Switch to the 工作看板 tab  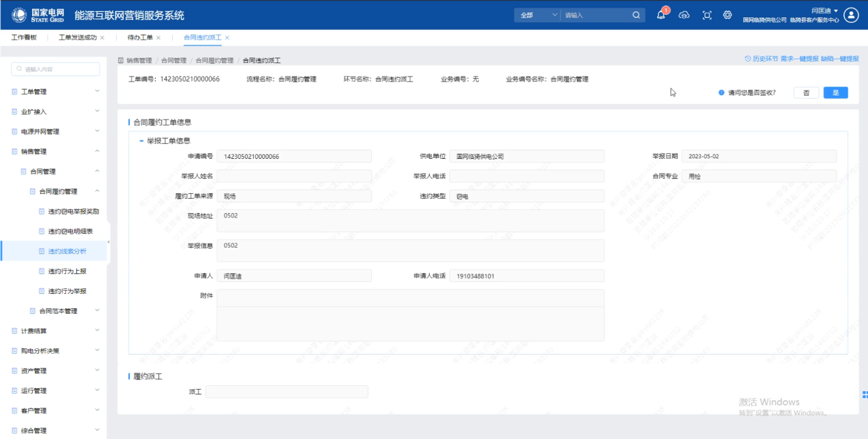click(24, 38)
